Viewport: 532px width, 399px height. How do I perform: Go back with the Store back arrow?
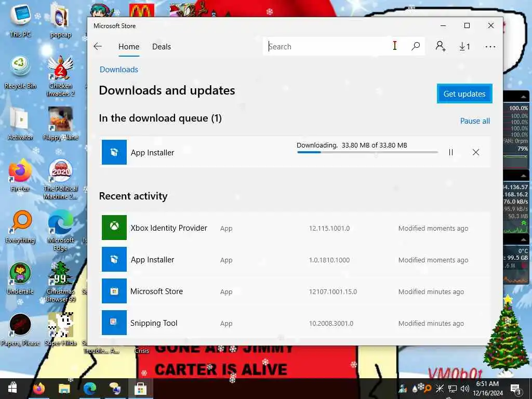pos(98,46)
